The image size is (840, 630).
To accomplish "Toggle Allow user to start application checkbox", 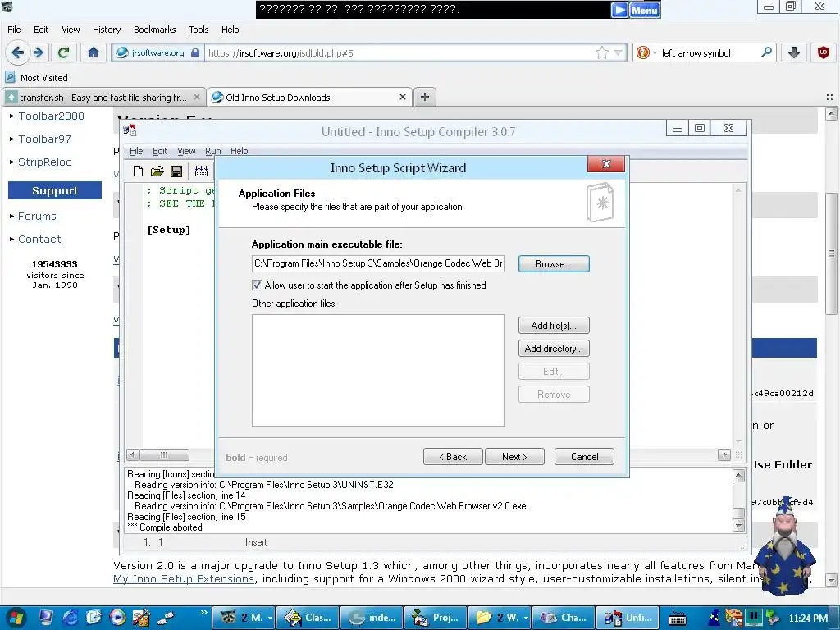I will point(257,285).
